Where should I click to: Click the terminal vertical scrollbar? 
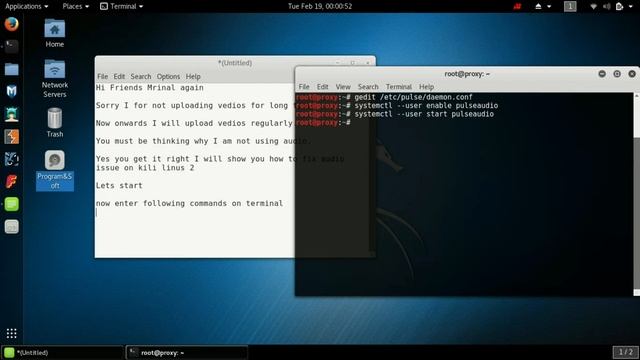[x=636, y=194]
